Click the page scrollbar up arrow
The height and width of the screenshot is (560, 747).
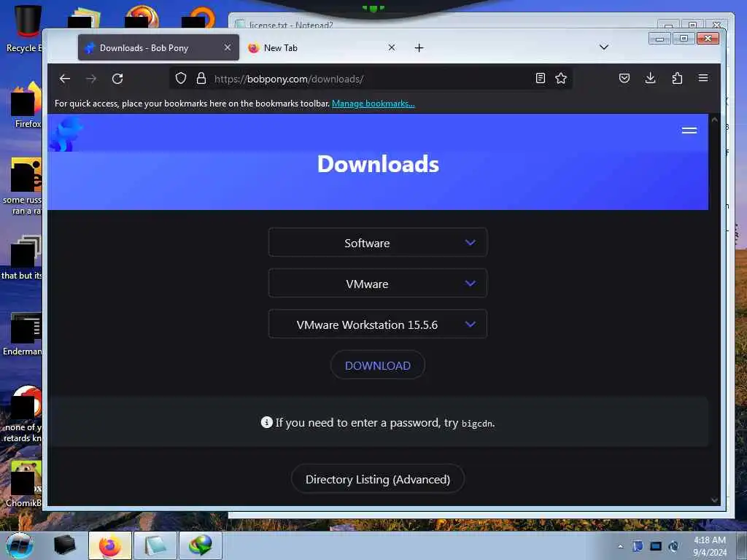(714, 120)
